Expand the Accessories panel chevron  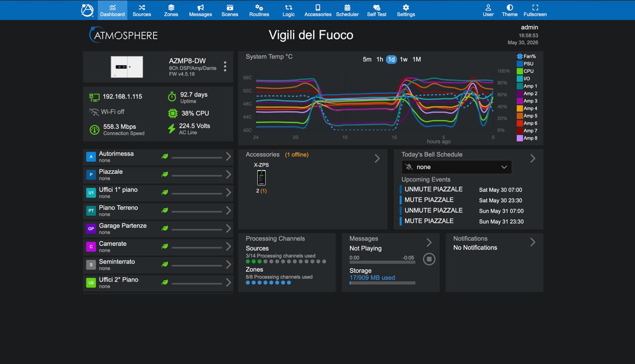[x=377, y=158]
